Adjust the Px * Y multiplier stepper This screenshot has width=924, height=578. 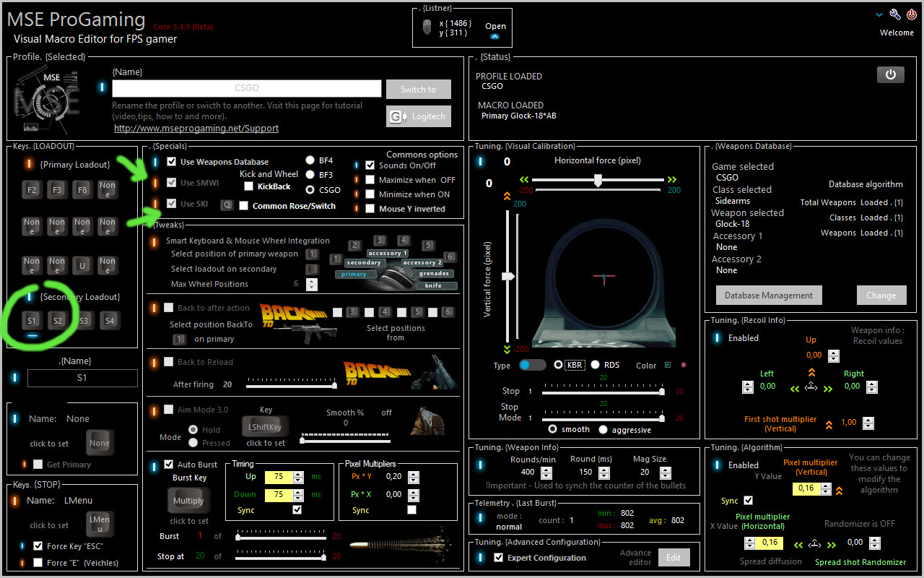pyautogui.click(x=414, y=477)
